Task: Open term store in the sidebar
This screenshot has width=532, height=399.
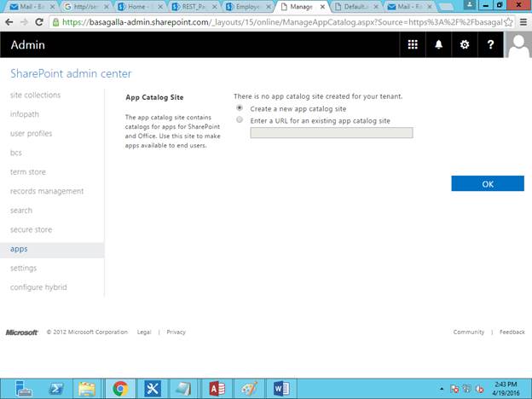Action: [28, 172]
